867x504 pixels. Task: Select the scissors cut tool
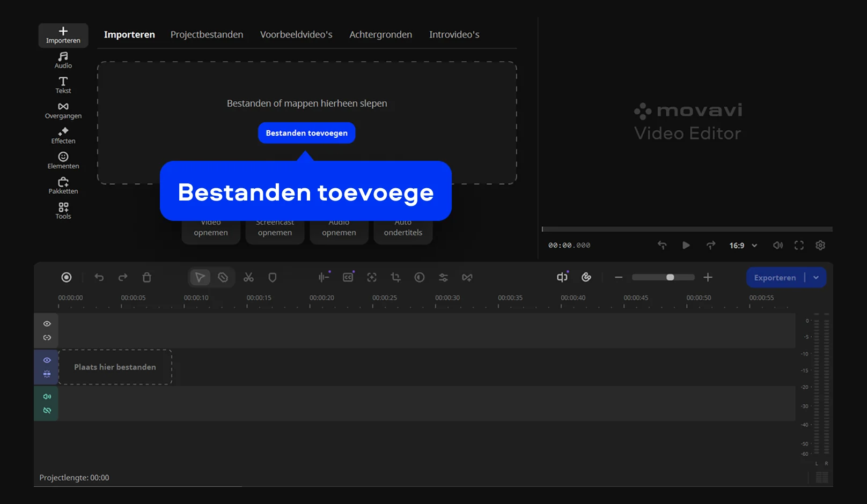click(x=248, y=277)
